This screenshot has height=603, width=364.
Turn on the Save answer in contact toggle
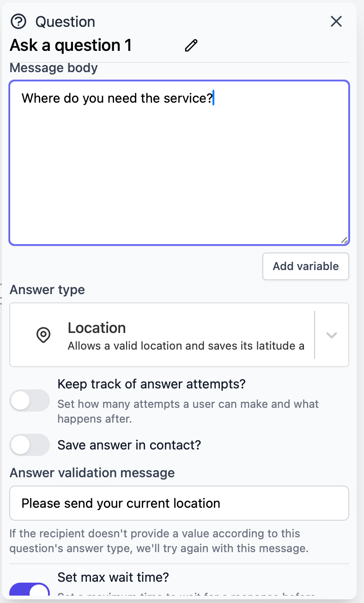[x=30, y=444]
